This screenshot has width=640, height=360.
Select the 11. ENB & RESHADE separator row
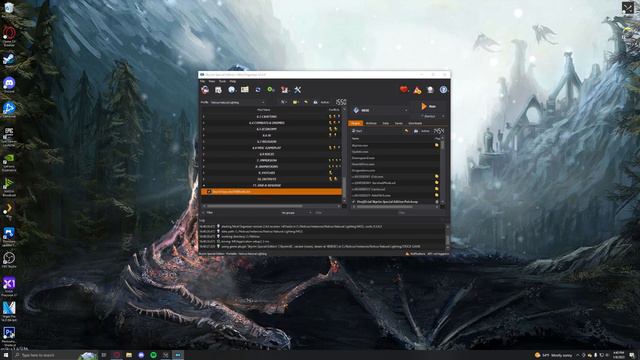point(271,185)
